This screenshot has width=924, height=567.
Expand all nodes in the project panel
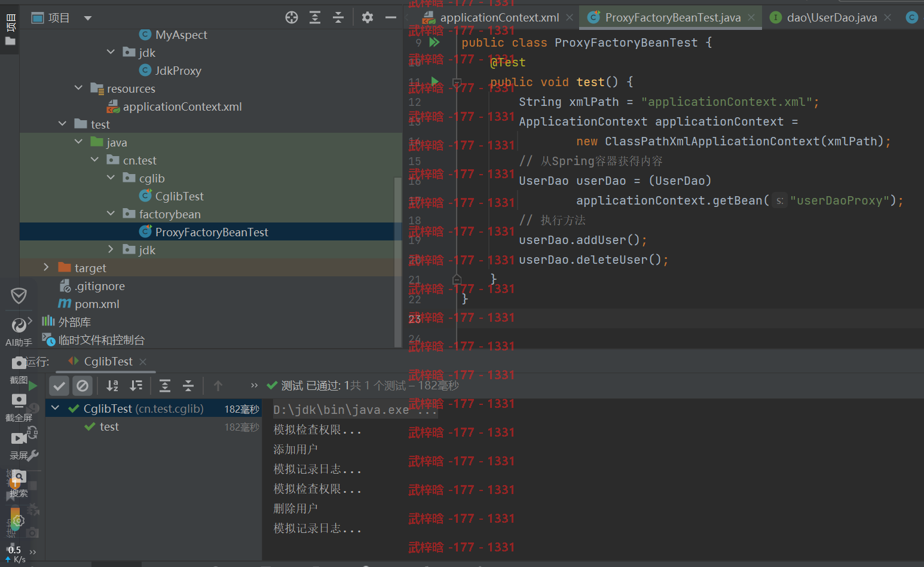(x=315, y=17)
